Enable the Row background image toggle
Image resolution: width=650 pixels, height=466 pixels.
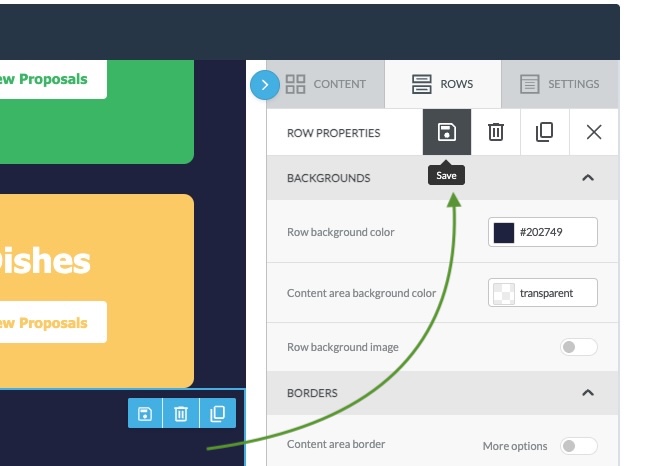578,347
